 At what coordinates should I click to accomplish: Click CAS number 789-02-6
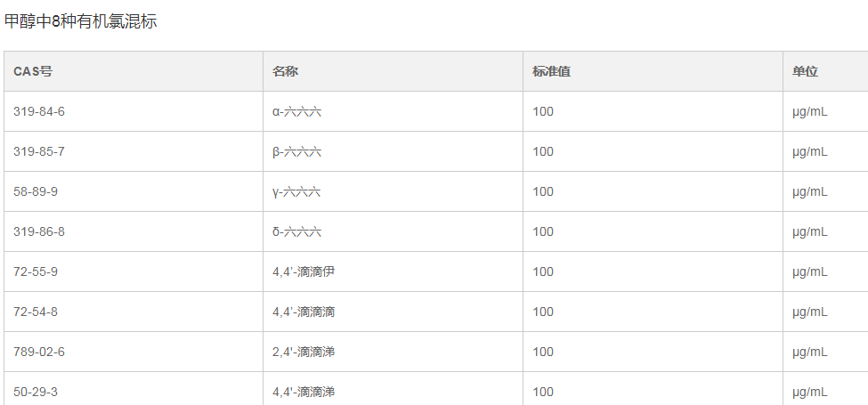coord(39,352)
